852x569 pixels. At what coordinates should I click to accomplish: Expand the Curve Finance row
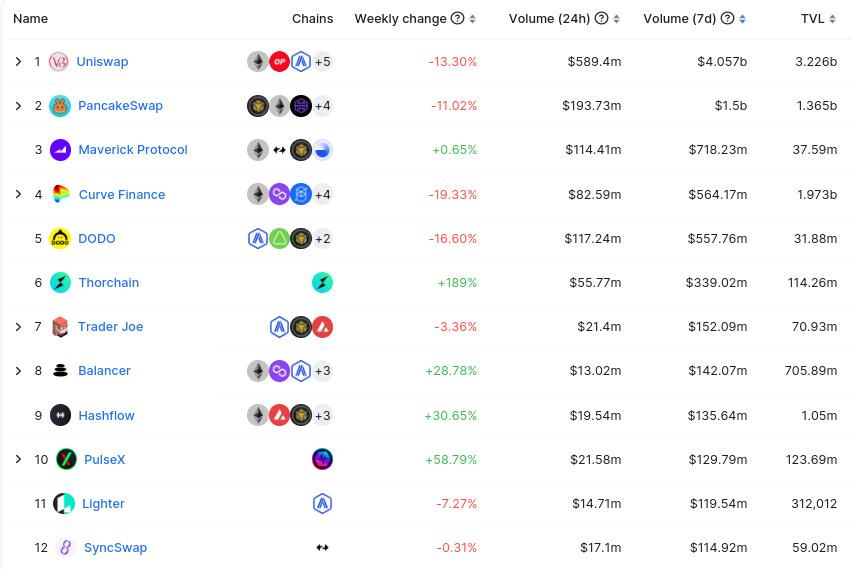[18, 194]
